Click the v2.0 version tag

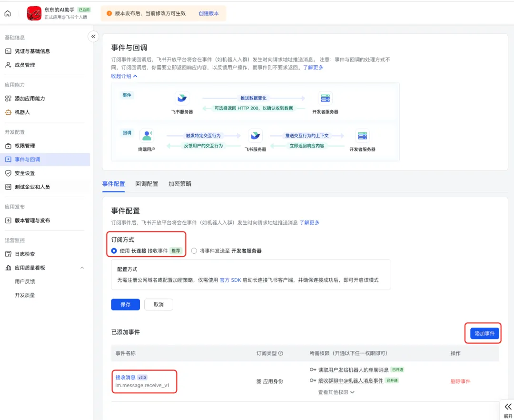pyautogui.click(x=142, y=377)
